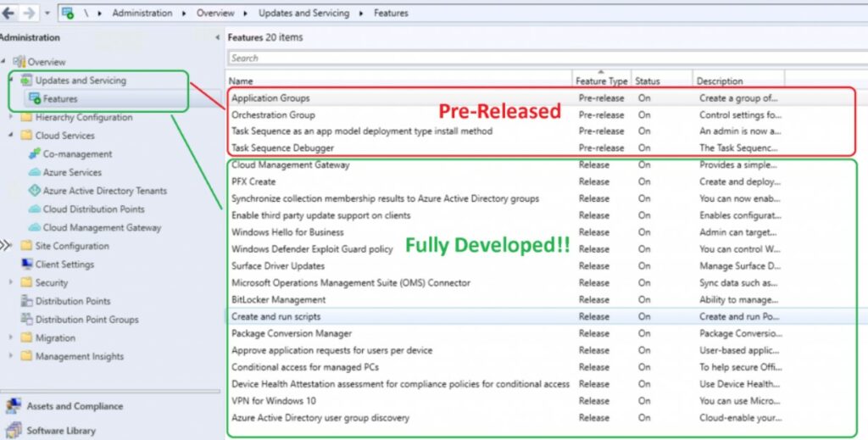
Task: Select the Features node icon
Action: coord(34,98)
